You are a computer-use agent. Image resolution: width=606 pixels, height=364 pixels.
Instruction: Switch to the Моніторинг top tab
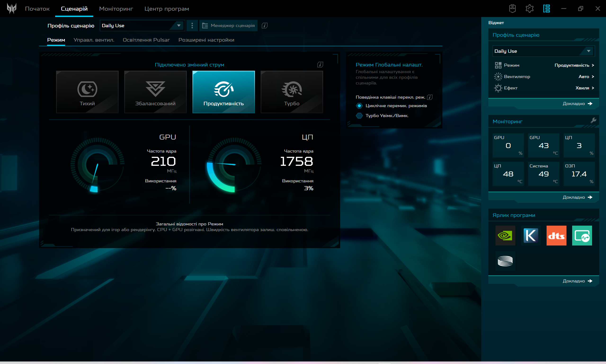click(x=116, y=9)
